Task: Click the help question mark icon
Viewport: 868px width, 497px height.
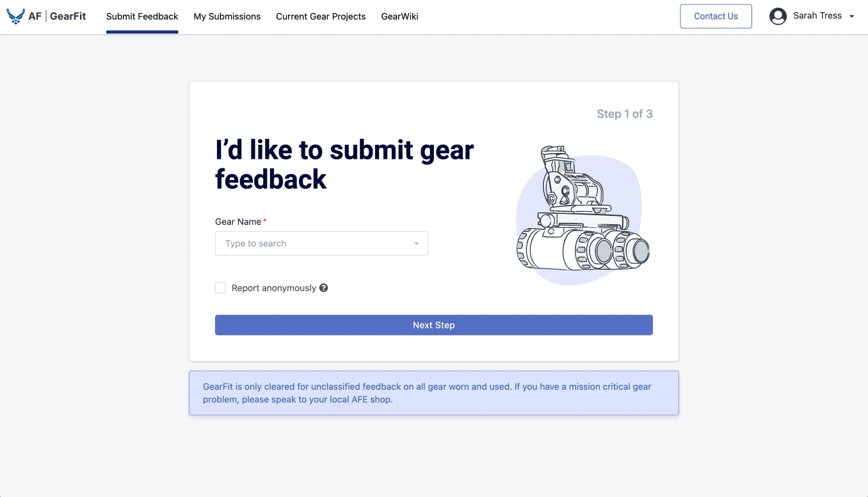Action: coord(324,288)
